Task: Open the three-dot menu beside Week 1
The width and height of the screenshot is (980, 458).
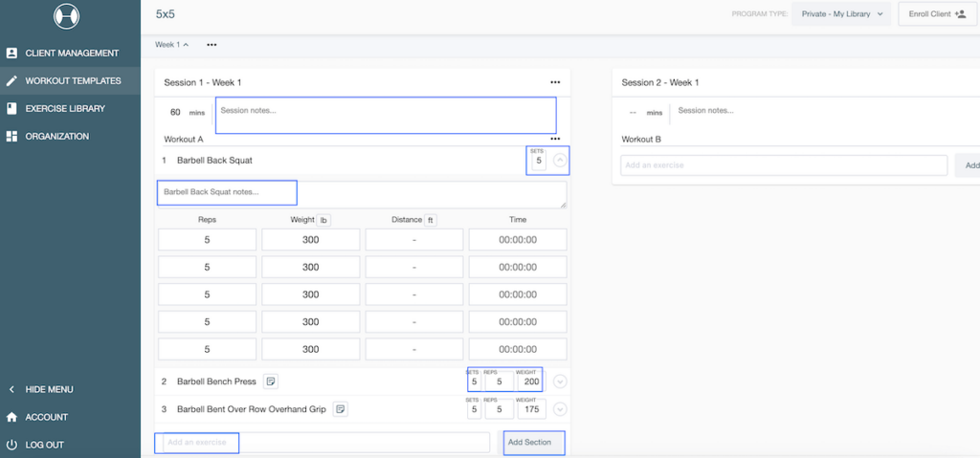Action: (x=212, y=45)
